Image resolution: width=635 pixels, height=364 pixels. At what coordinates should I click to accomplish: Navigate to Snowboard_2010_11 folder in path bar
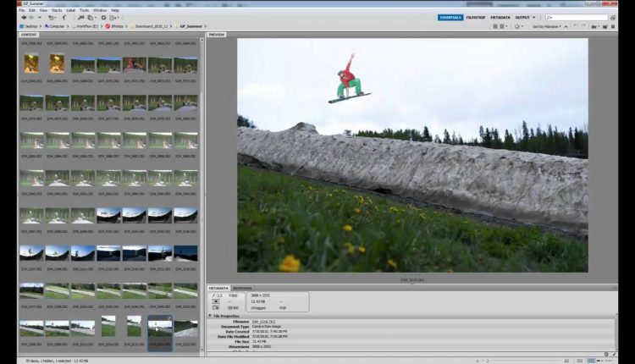[x=149, y=26]
